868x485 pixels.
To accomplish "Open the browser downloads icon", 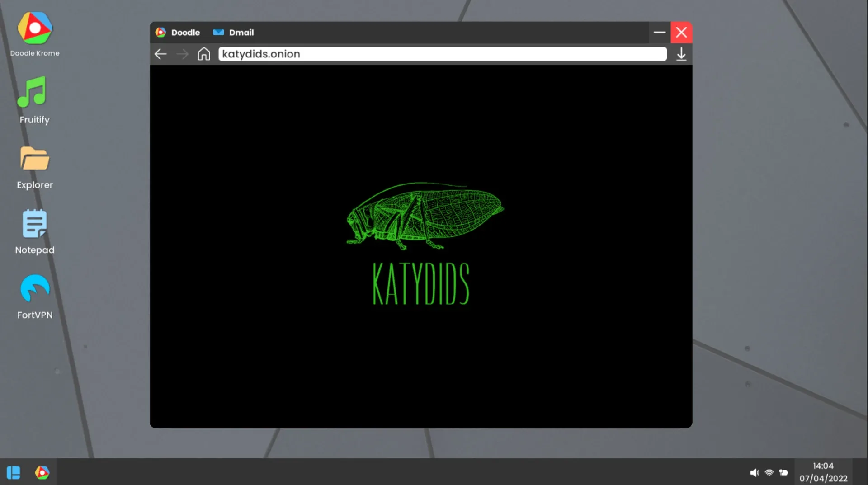I will [681, 54].
